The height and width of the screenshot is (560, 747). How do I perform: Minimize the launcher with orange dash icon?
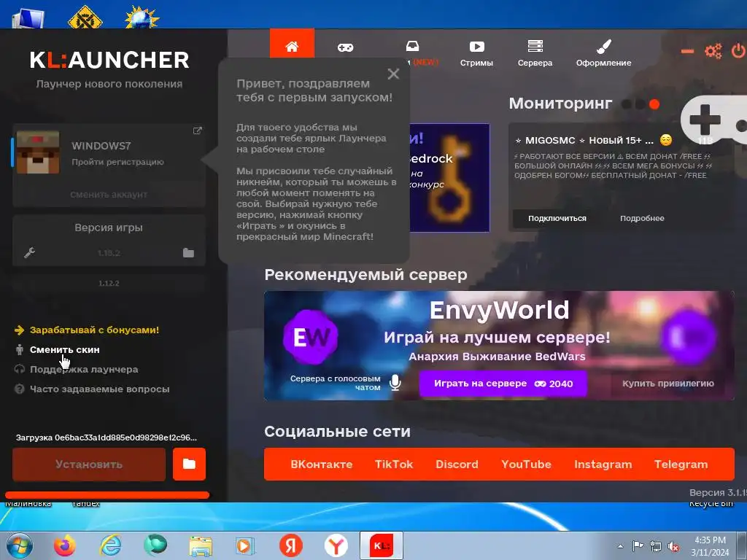(x=687, y=52)
